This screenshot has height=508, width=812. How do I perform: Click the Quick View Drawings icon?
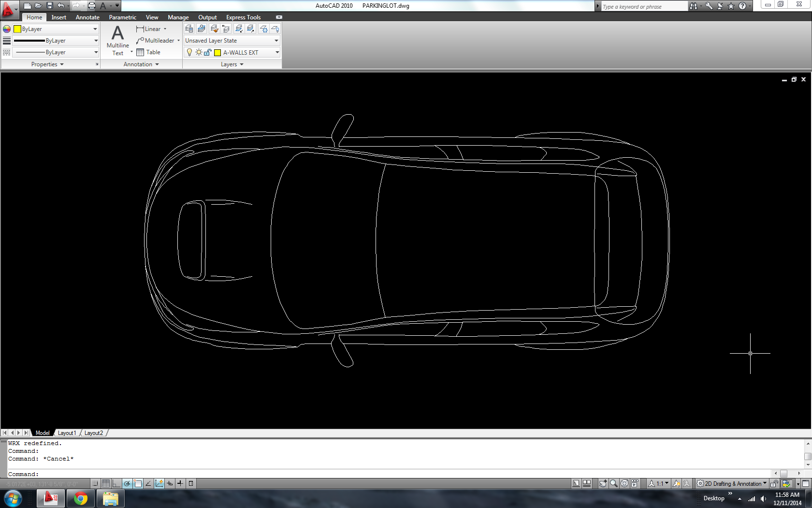(587, 483)
